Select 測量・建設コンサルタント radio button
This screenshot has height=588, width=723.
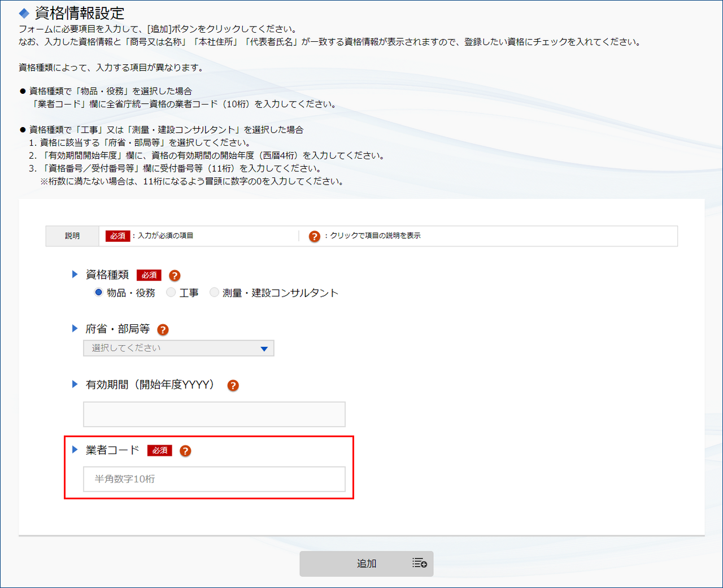coord(214,293)
